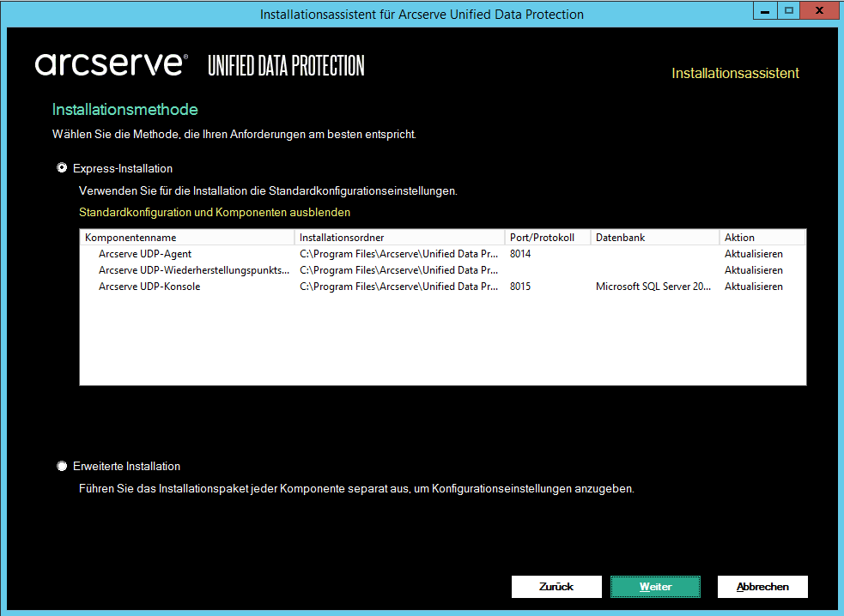Click the install folder of UDP-Konsole
The image size is (844, 616).
(399, 287)
